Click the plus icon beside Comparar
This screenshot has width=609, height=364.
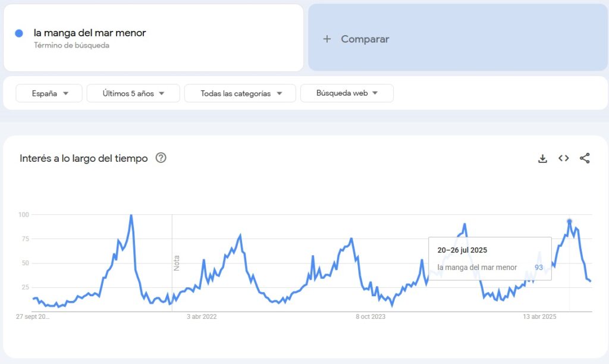(327, 39)
